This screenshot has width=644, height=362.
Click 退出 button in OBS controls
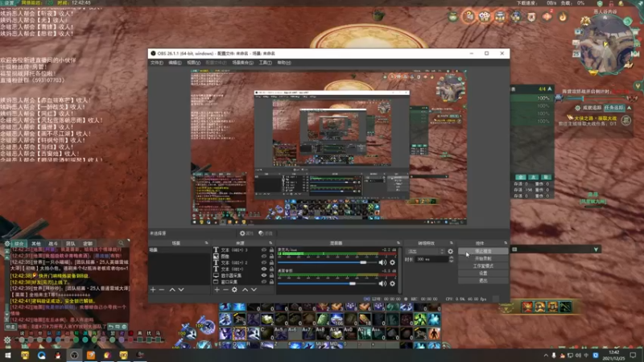point(483,281)
